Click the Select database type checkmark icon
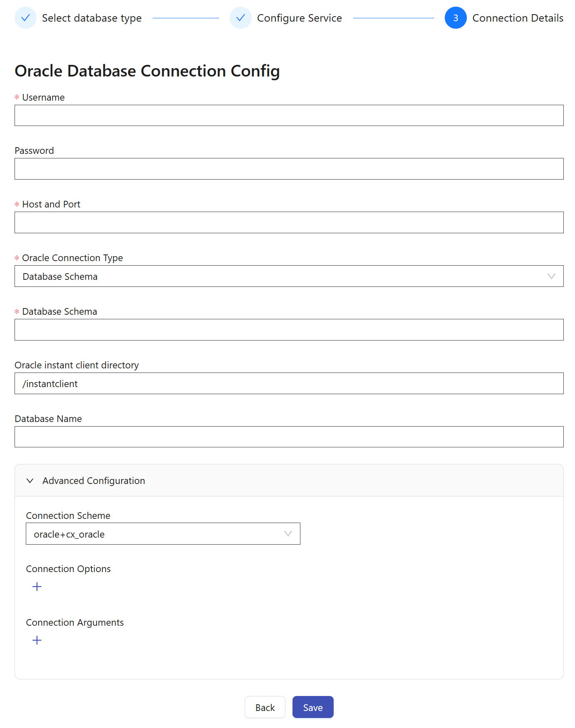Image resolution: width=575 pixels, height=728 pixels. click(x=25, y=18)
